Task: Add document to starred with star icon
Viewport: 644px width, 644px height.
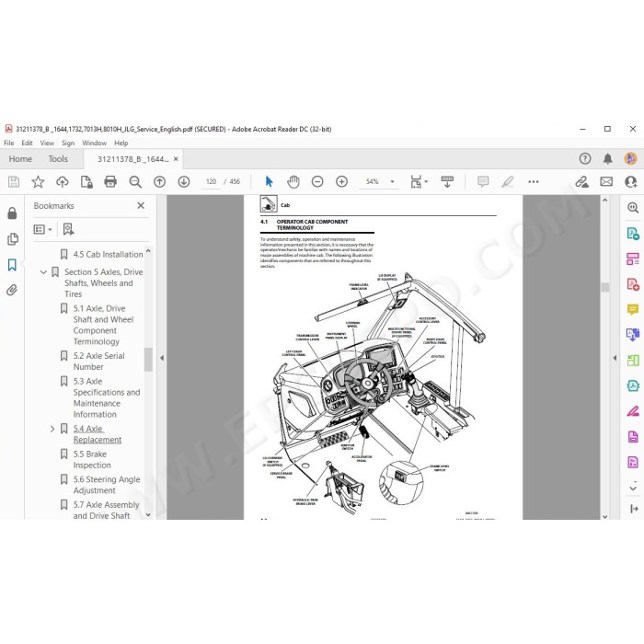Action: 38,181
